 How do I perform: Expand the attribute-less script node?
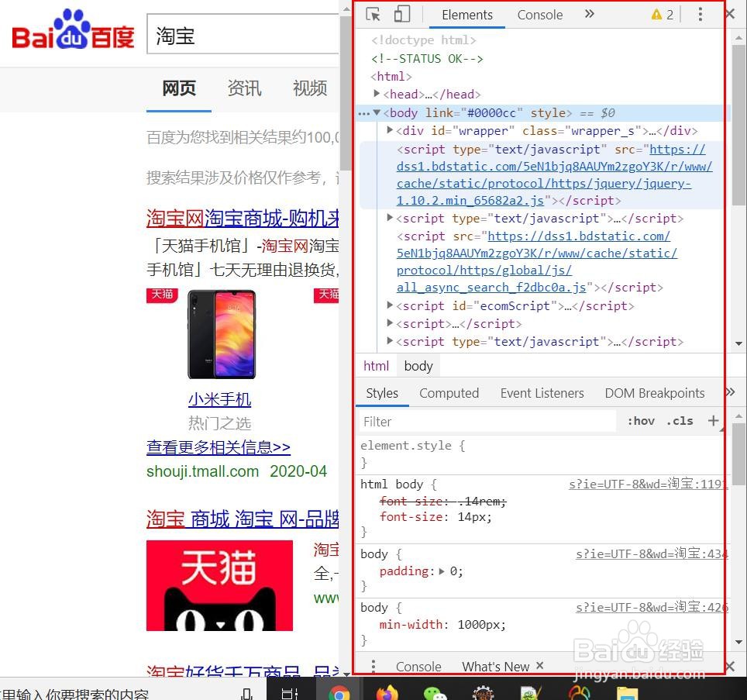[390, 322]
